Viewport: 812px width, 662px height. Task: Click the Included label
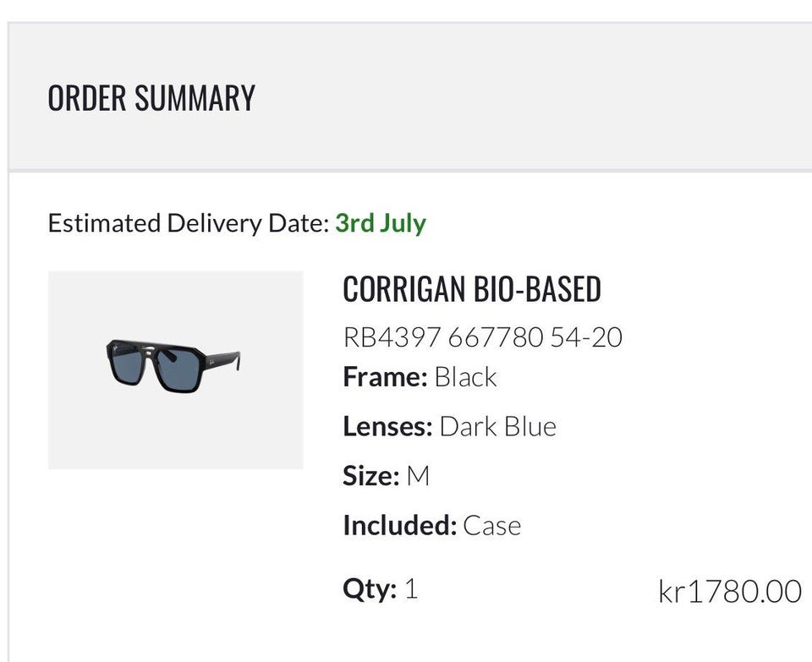tap(400, 525)
